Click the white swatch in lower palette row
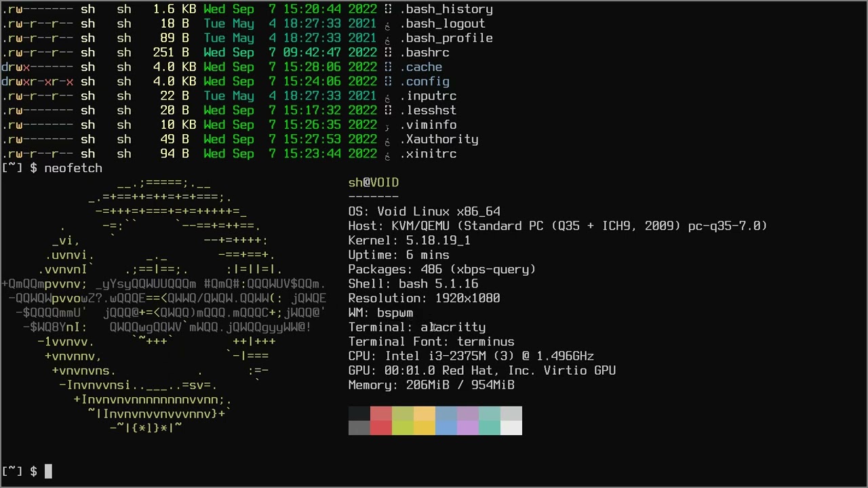The image size is (868, 488). click(x=511, y=428)
